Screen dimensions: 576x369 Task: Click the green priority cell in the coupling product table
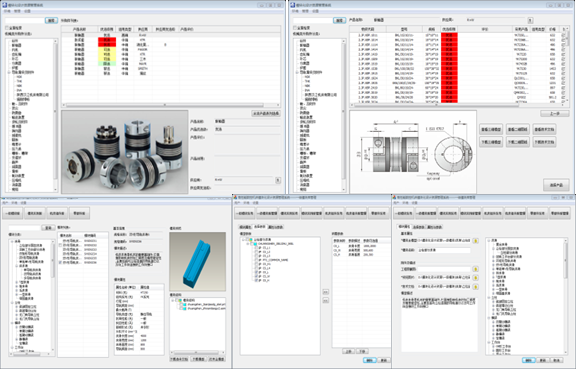[x=107, y=64]
